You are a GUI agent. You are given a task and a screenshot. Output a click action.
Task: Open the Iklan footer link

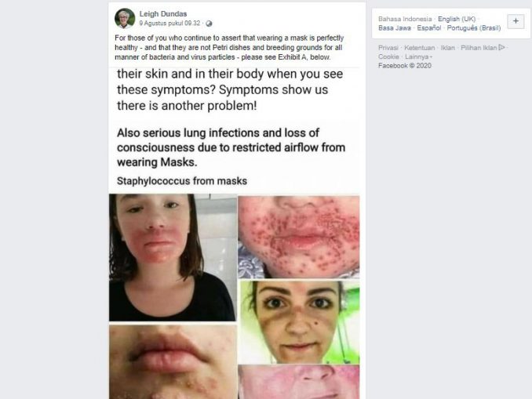[447, 48]
